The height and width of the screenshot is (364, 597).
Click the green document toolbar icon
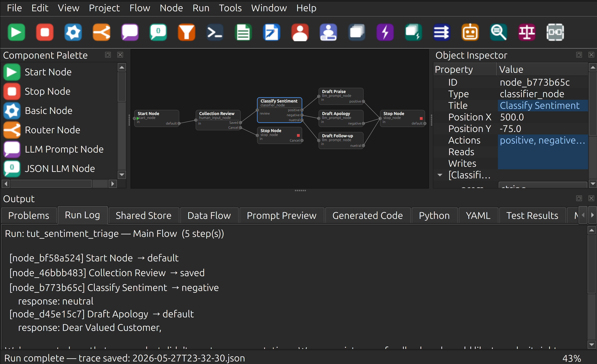pyautogui.click(x=243, y=32)
